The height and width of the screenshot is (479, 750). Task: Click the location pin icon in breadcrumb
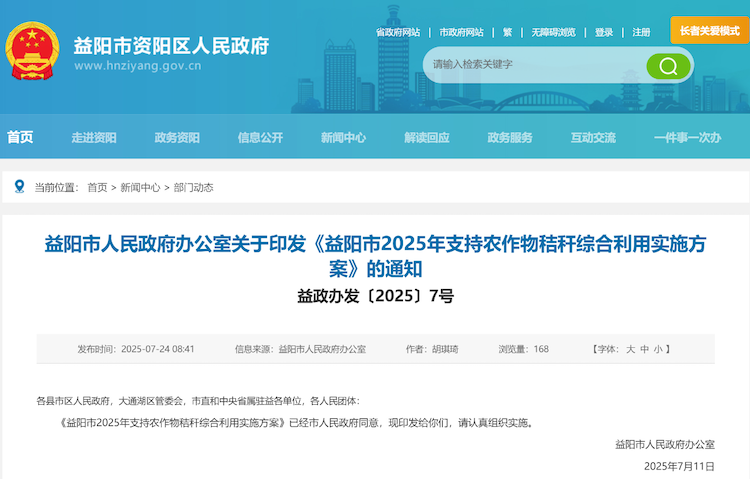[20, 186]
